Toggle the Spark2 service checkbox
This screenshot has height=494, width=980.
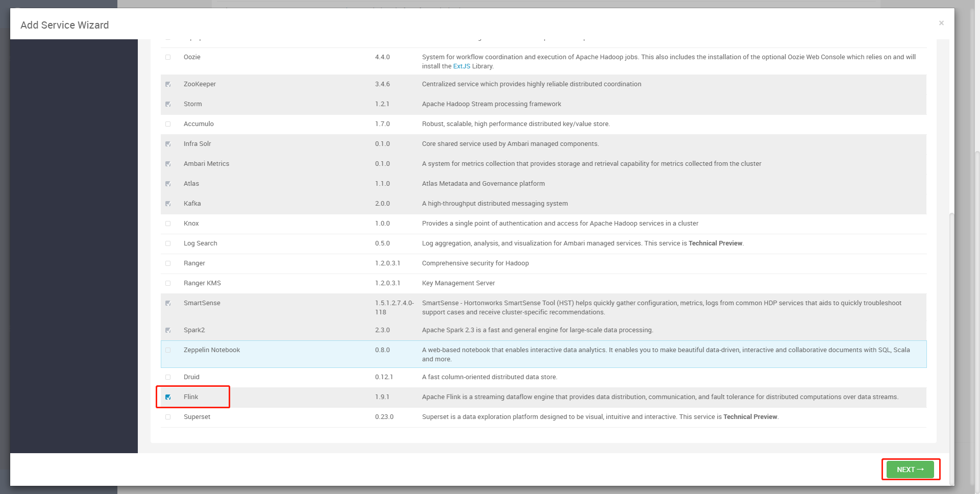click(x=168, y=330)
